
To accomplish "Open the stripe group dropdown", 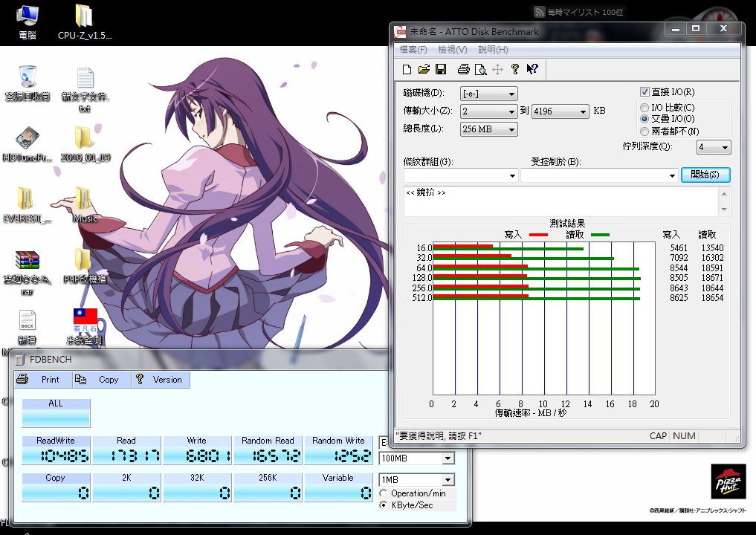I will click(460, 175).
